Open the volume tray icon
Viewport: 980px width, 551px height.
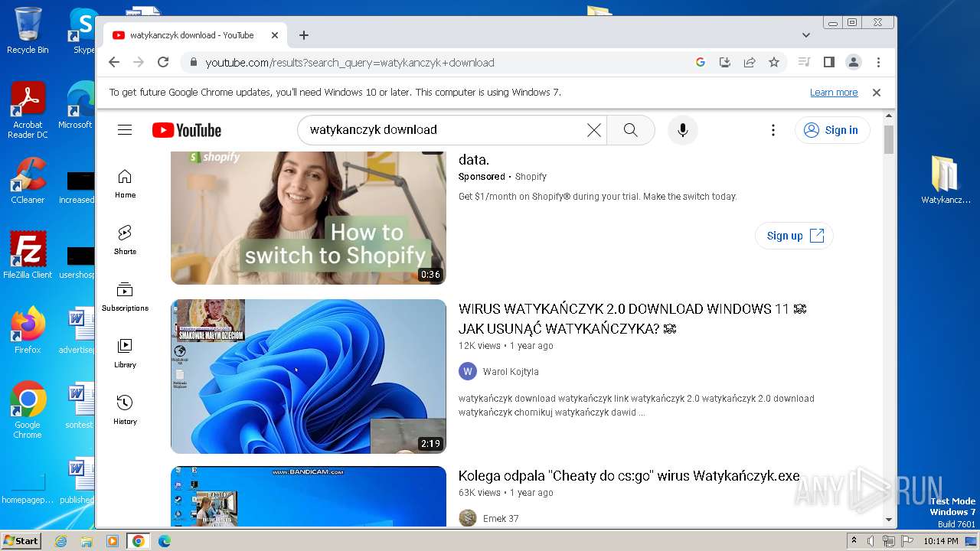(871, 541)
